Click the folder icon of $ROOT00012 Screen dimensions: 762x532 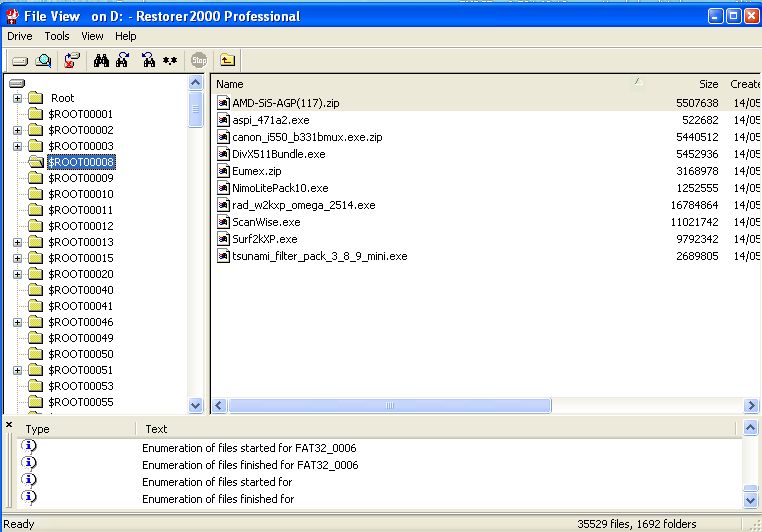[35, 226]
